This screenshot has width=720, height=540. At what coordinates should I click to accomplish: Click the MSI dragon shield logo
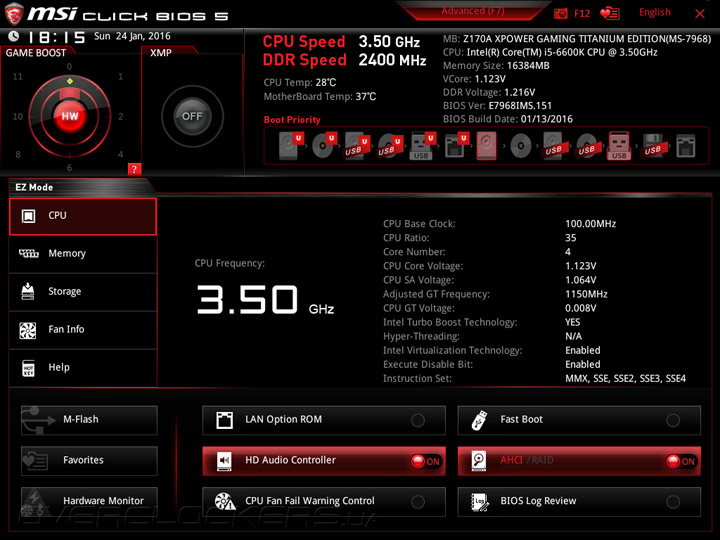tap(14, 14)
